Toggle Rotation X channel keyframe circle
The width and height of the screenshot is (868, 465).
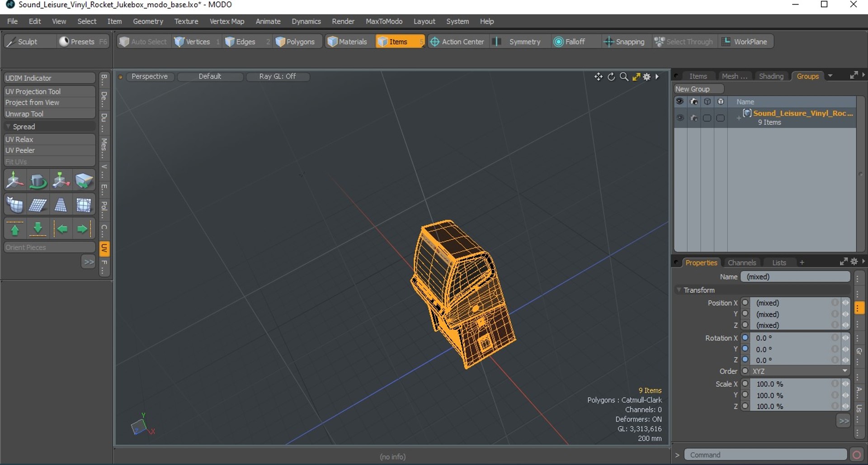click(745, 338)
